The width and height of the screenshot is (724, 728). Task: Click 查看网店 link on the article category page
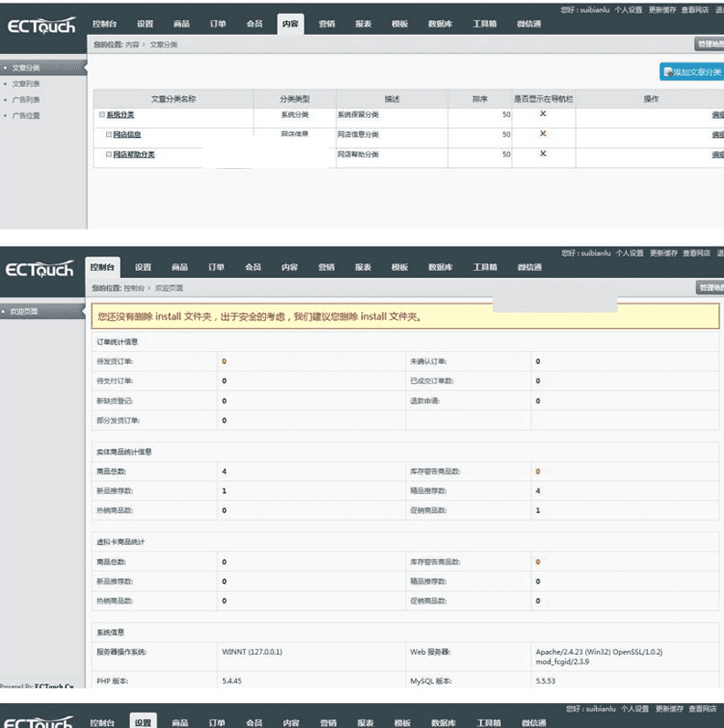point(695,10)
